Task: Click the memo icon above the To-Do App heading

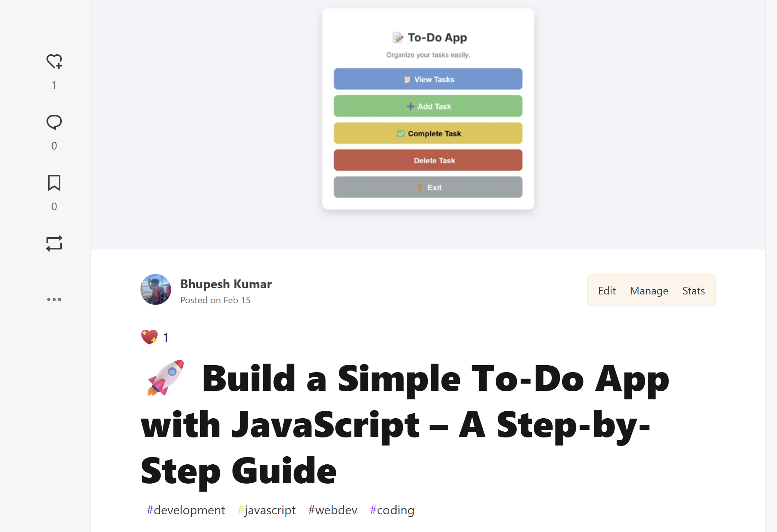Action: [x=398, y=37]
